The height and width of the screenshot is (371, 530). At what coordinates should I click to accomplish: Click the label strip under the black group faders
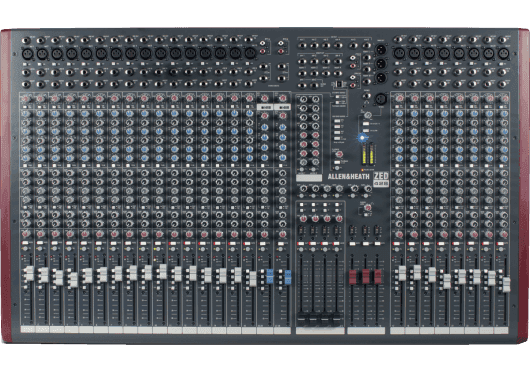click(x=320, y=330)
